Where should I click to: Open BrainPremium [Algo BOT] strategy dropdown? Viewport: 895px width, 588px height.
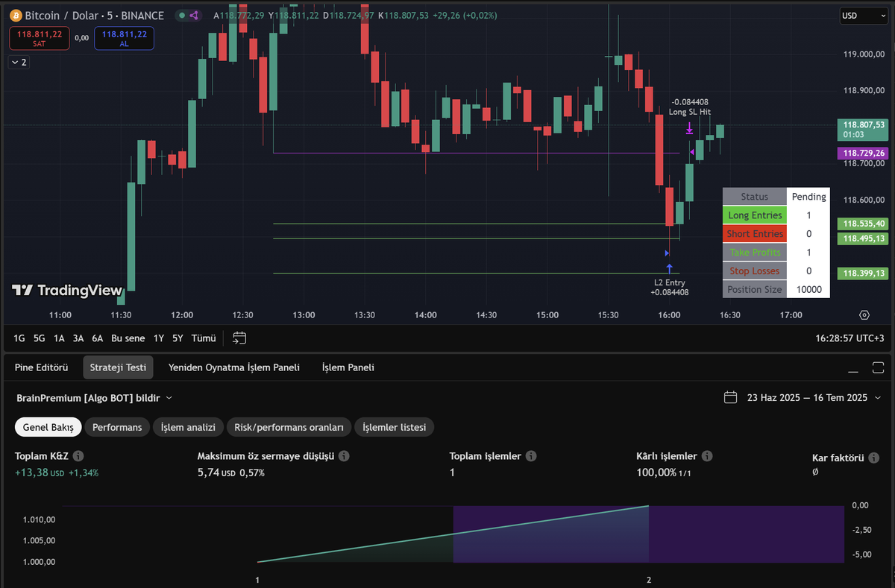pyautogui.click(x=94, y=398)
